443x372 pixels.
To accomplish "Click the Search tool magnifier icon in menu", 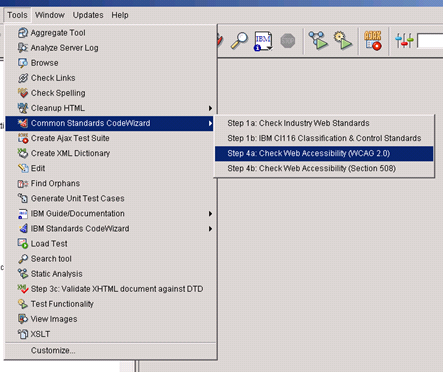I will click(x=23, y=259).
